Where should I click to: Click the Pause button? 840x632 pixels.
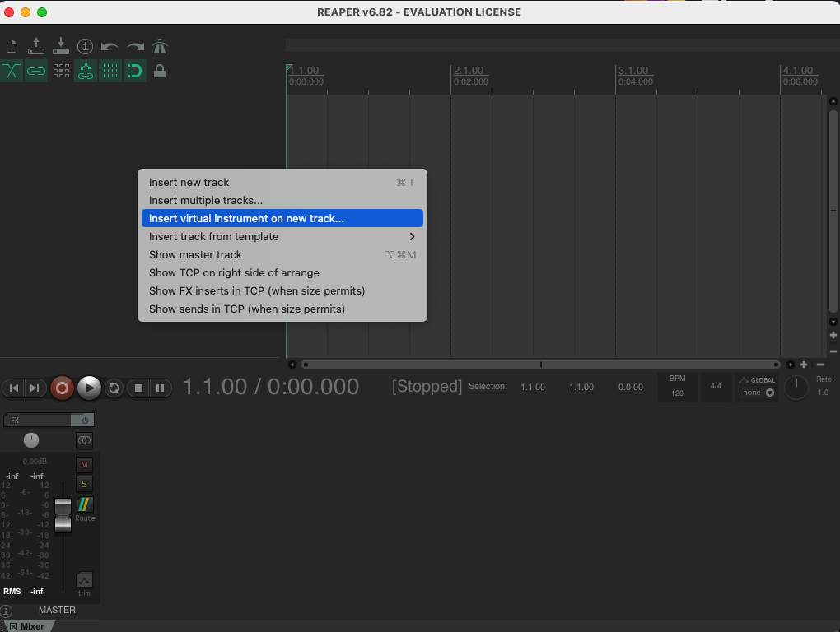click(x=161, y=388)
